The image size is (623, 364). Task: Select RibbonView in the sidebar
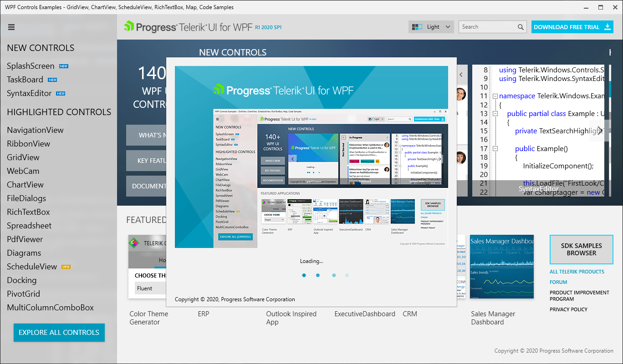click(28, 144)
